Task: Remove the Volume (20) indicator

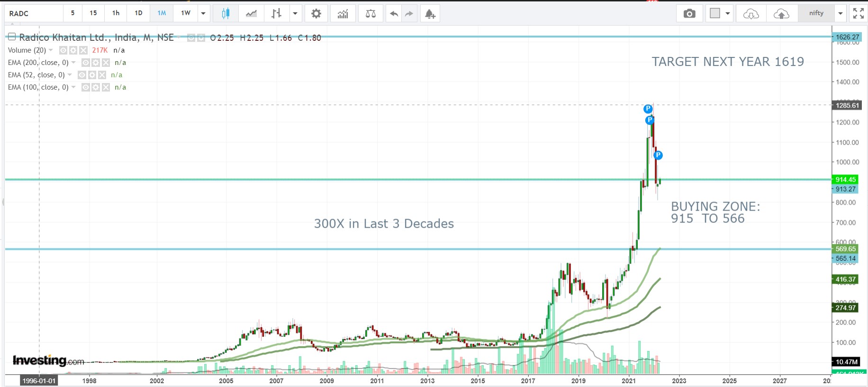Action: [x=83, y=50]
